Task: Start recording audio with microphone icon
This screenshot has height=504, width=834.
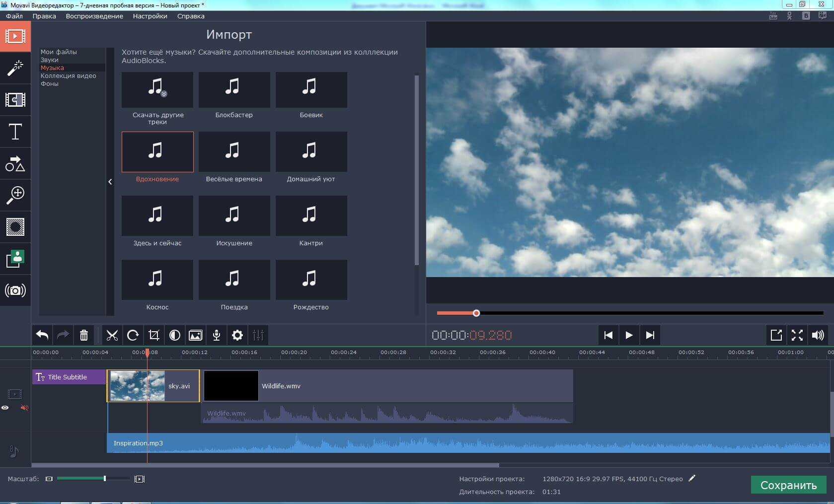Action: (x=217, y=335)
